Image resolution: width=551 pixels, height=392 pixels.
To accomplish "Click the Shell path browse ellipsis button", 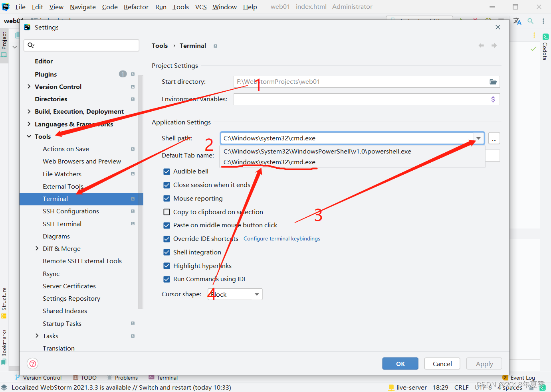I will pos(494,138).
